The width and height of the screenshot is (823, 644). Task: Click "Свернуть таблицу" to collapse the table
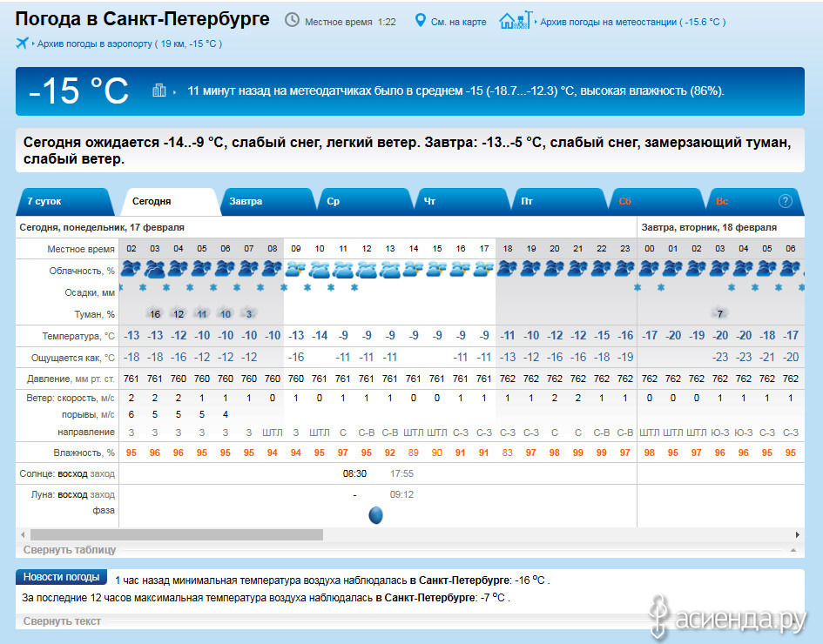coord(70,550)
